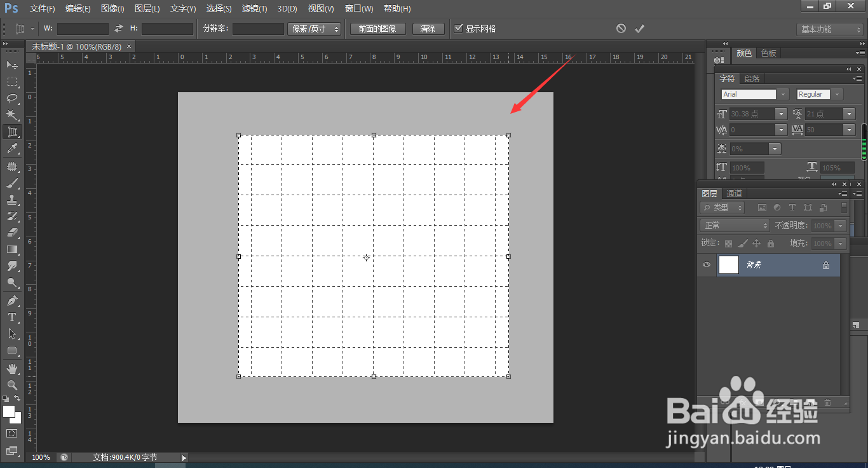Image resolution: width=868 pixels, height=468 pixels.
Task: Click the 分辨率 resolution input field
Action: coord(258,29)
